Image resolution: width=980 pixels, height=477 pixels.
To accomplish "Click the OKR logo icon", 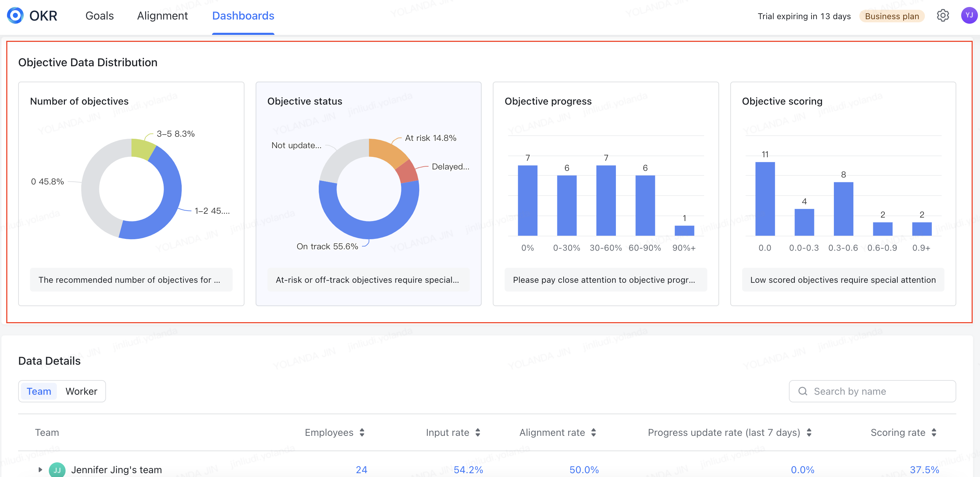I will pos(15,16).
